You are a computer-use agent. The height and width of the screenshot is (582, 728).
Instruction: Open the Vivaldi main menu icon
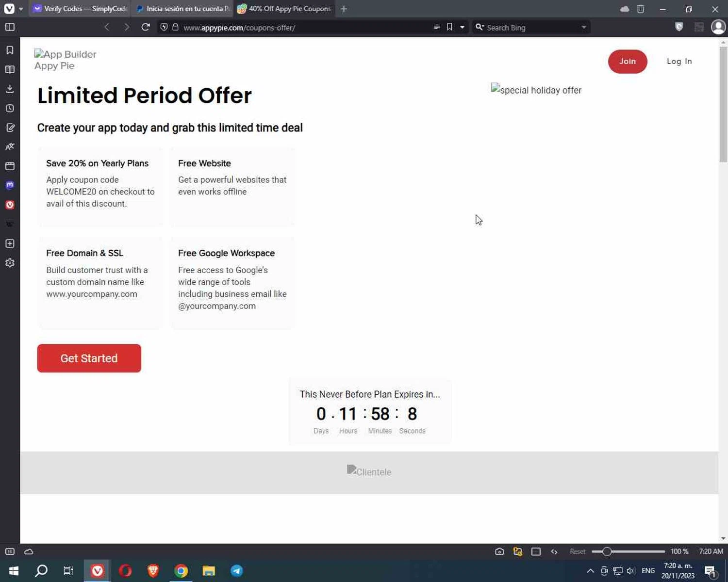9,9
